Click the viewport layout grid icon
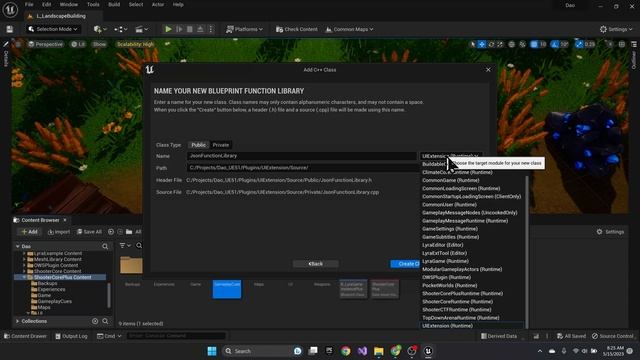The height and width of the screenshot is (360, 640). (x=622, y=44)
